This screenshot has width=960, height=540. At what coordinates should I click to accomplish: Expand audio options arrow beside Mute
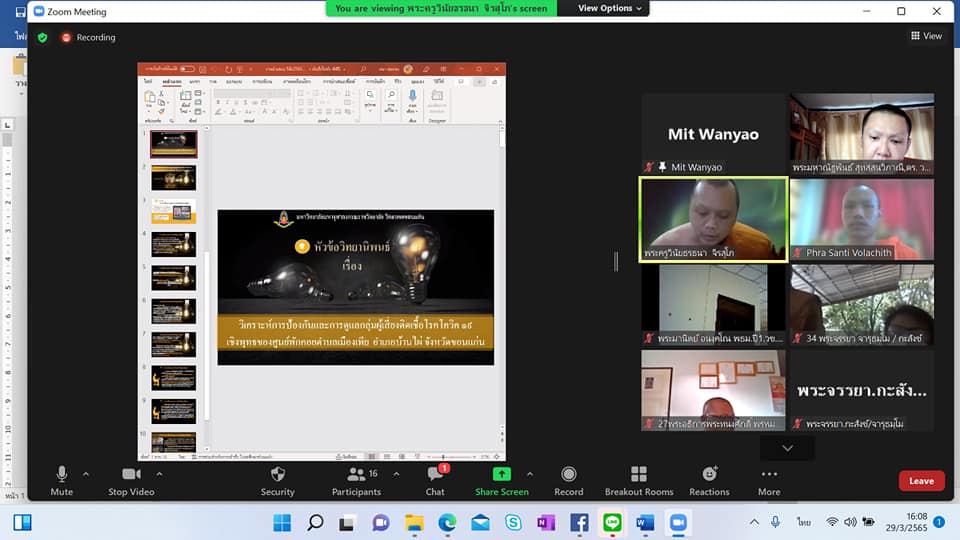pyautogui.click(x=86, y=474)
